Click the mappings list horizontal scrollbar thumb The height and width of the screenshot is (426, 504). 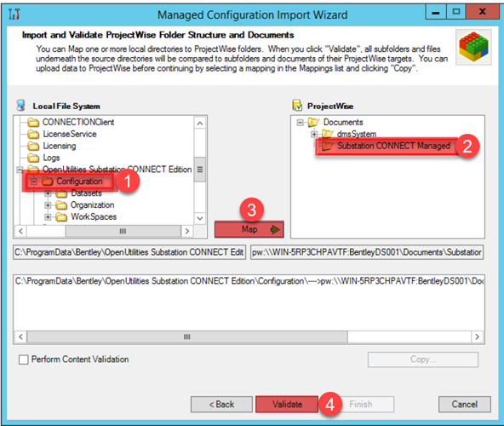[187, 337]
